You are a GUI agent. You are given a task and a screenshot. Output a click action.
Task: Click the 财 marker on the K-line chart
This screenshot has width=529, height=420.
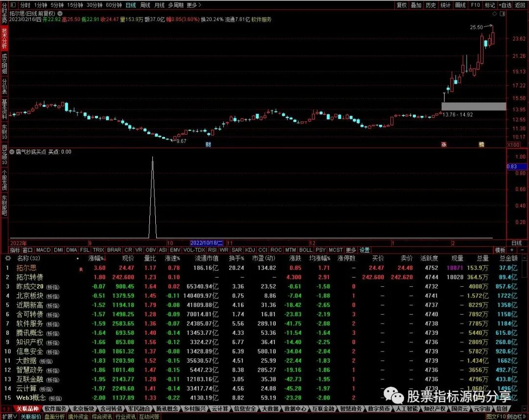point(208,144)
